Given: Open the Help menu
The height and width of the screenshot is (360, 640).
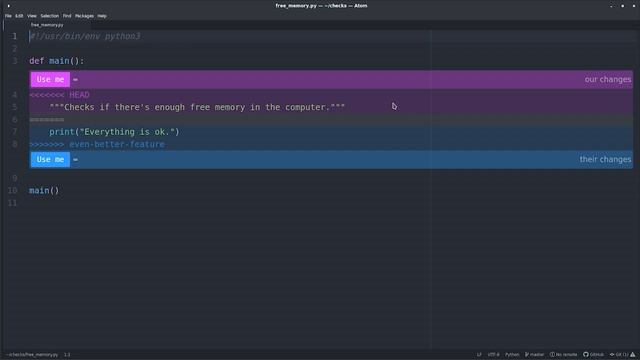Looking at the screenshot, I should click(102, 16).
